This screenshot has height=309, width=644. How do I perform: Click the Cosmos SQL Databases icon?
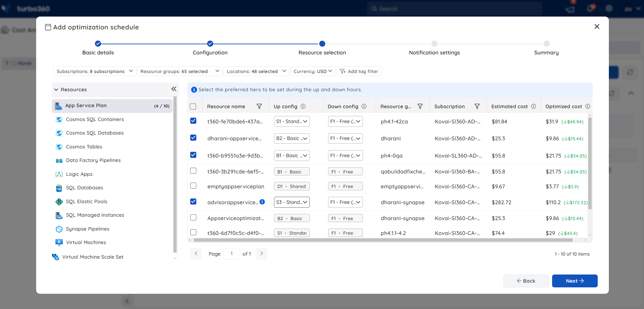tap(59, 133)
